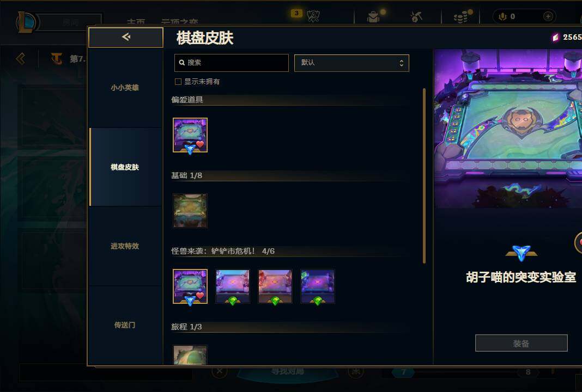
Task: Click the back arrow button above the sidebar
Action: 126,37
